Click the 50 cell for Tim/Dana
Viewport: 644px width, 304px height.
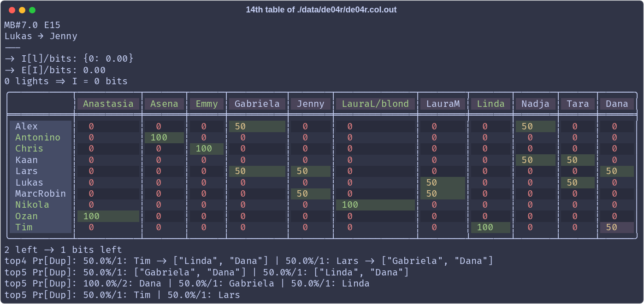click(617, 227)
